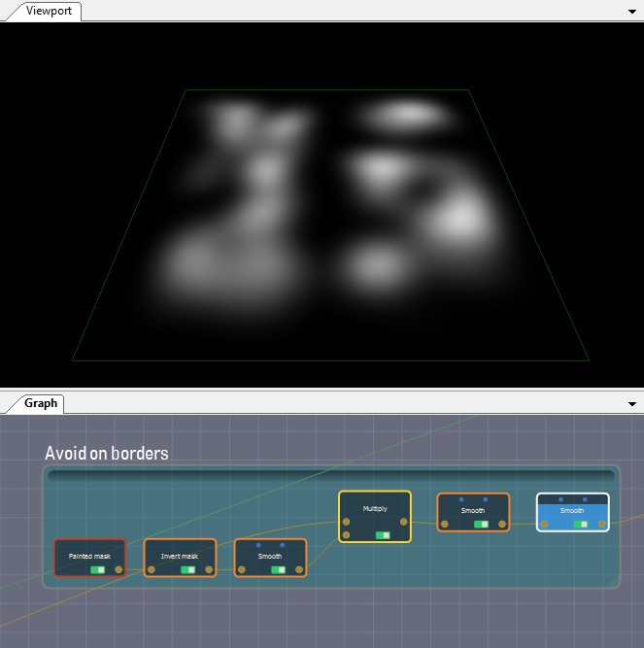Open the Graph panel dropdown arrow

coord(633,403)
